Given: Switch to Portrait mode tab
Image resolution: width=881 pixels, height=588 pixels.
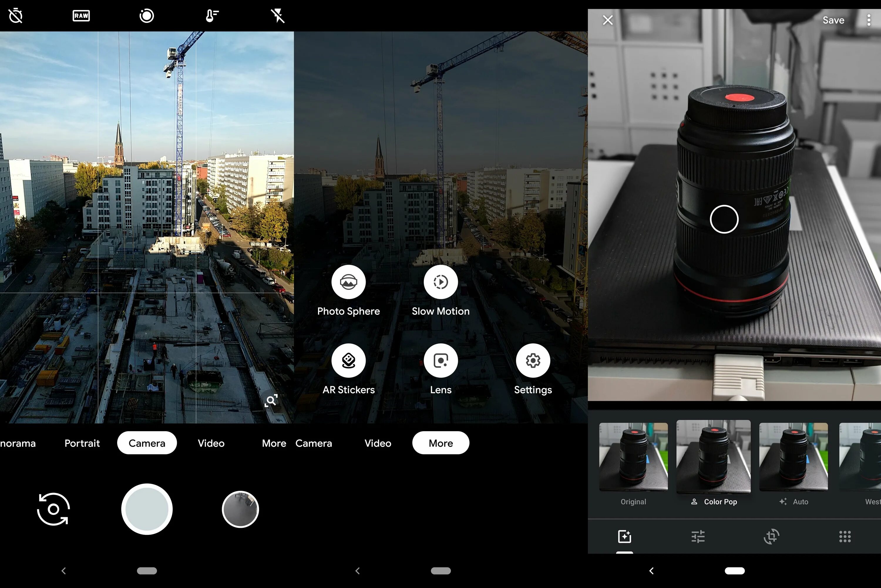Looking at the screenshot, I should (80, 443).
